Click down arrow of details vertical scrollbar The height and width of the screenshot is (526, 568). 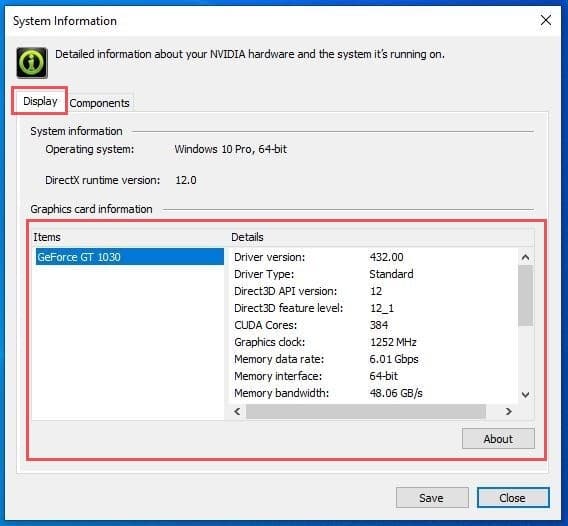(x=525, y=394)
